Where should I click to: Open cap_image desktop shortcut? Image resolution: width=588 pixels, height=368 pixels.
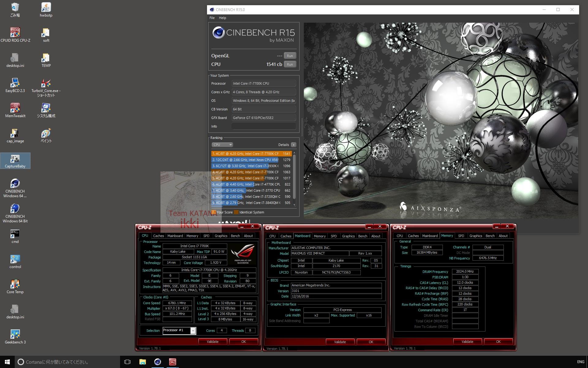pos(15,135)
